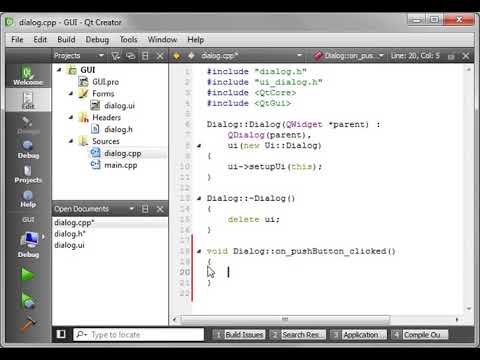Fold the Dialog constructor block

199,146
